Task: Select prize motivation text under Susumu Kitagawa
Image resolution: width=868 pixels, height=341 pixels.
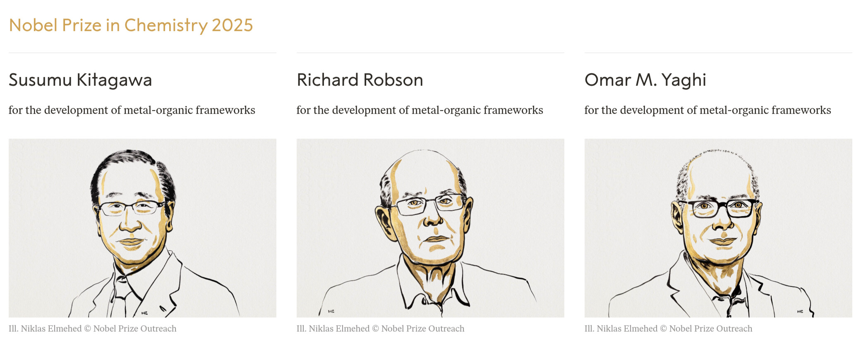Action: click(x=132, y=110)
